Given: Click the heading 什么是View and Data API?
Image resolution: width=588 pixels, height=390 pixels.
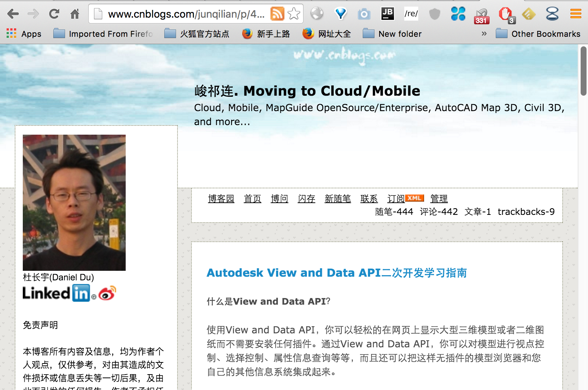Looking at the screenshot, I should pos(269,302).
